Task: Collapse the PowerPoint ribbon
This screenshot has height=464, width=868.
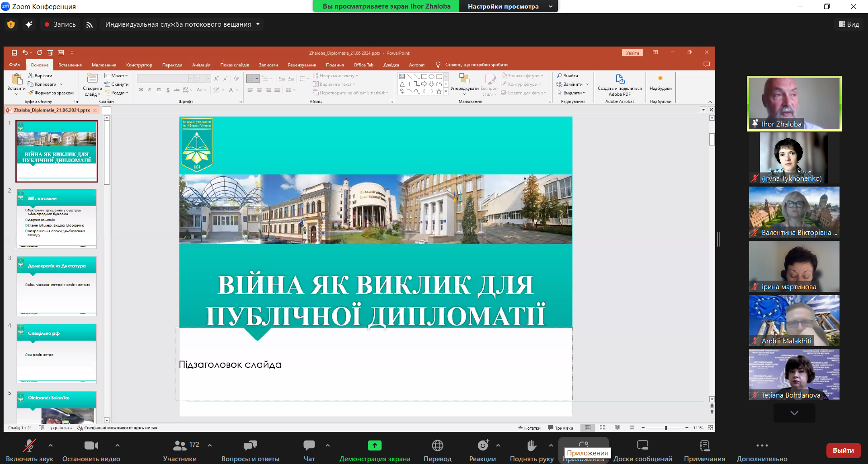Action: 710,102
